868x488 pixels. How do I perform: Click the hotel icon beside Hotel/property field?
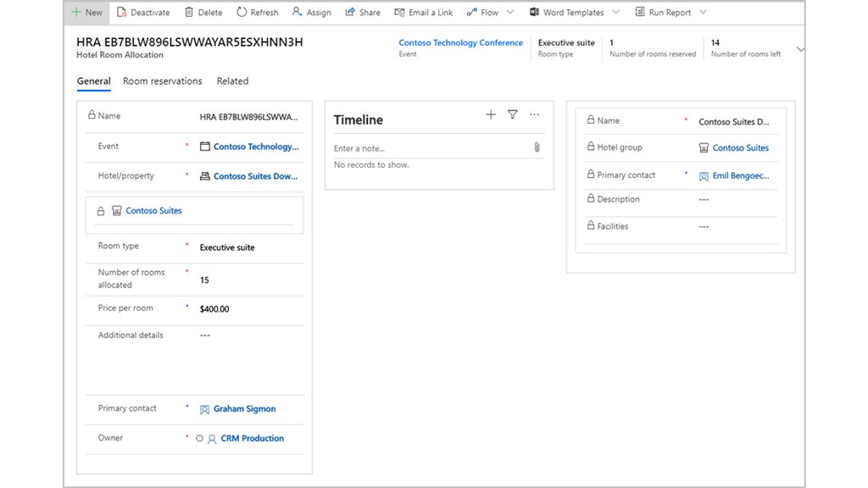coord(205,176)
